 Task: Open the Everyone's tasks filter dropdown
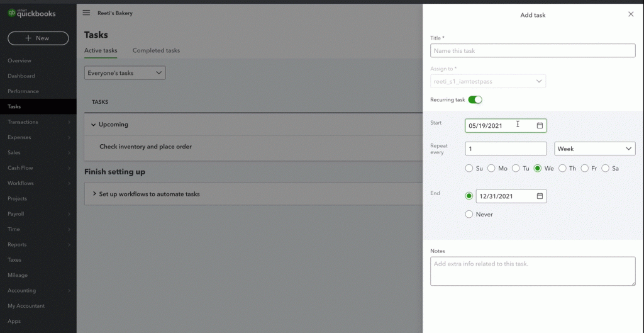pyautogui.click(x=125, y=73)
